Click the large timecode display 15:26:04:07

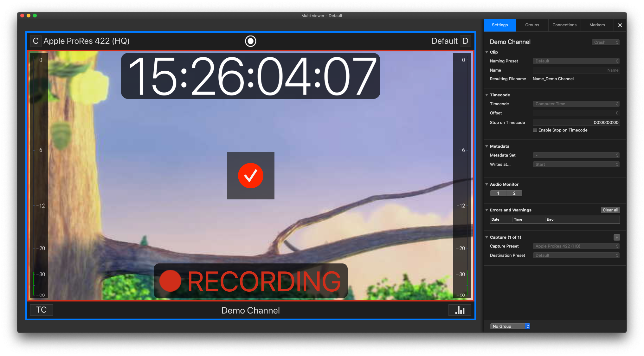[x=250, y=76]
